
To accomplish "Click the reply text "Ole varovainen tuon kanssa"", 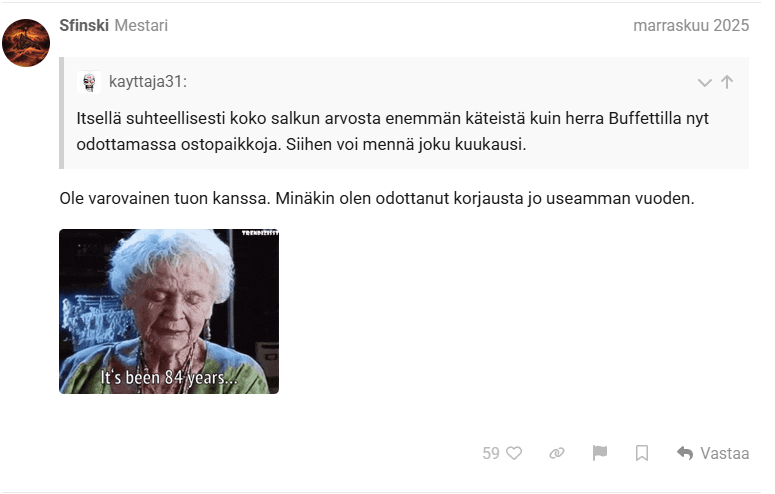I will coord(164,198).
